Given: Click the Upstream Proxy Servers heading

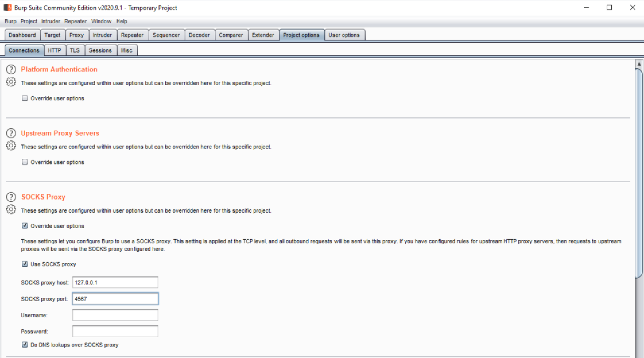Looking at the screenshot, I should (x=60, y=133).
